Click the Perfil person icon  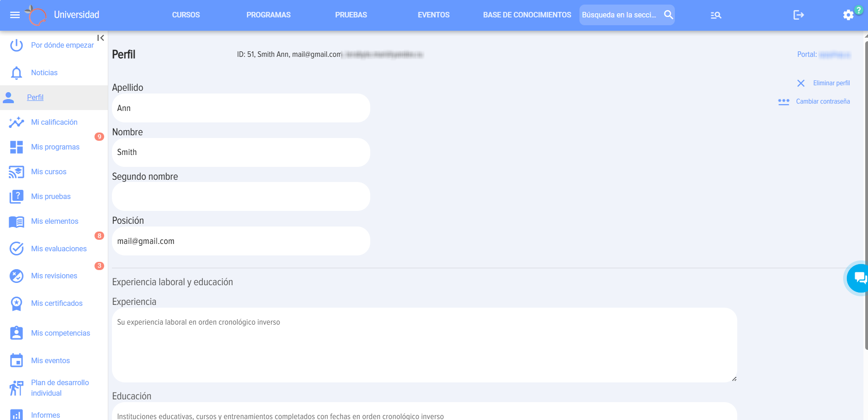(8, 97)
